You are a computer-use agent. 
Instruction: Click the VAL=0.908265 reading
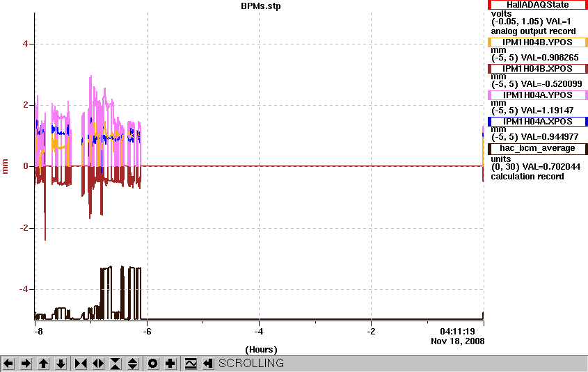click(x=550, y=58)
